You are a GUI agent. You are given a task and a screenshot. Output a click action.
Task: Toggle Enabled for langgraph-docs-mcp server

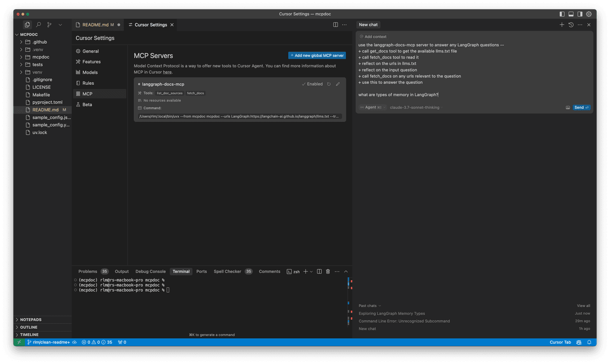click(312, 84)
